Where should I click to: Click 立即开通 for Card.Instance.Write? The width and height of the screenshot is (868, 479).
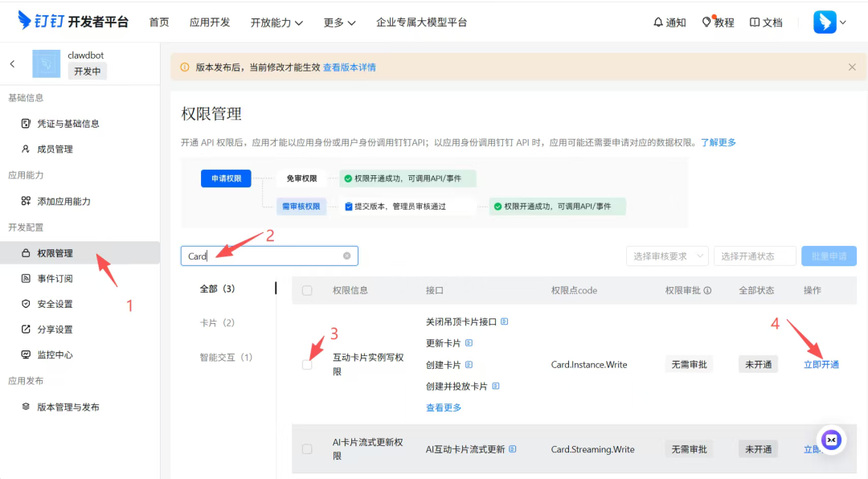tap(821, 364)
